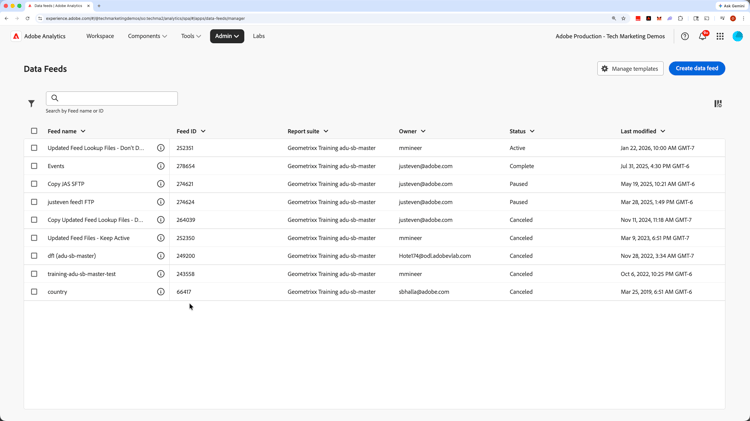Show info for Updated Feed Lookup Files feed
The width and height of the screenshot is (750, 421).
tap(161, 148)
